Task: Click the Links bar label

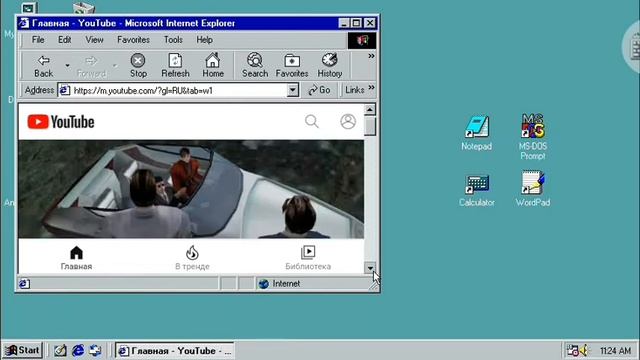Action: 354,90
